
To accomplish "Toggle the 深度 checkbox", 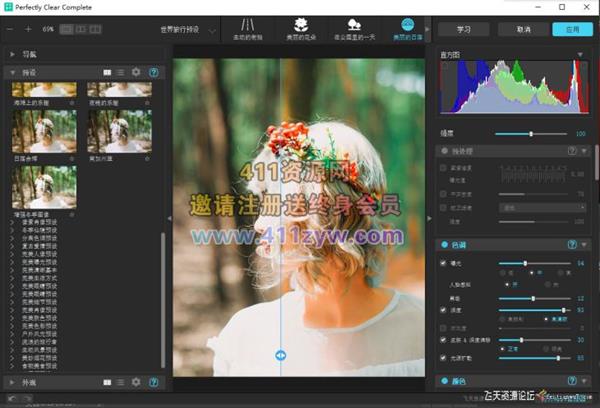I will coord(443,310).
